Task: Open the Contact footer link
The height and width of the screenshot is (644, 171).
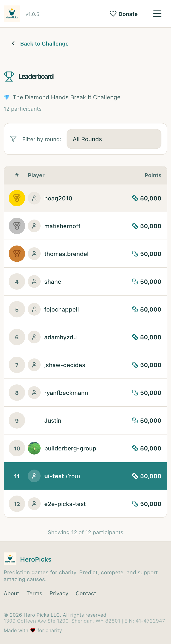Action: (x=86, y=593)
